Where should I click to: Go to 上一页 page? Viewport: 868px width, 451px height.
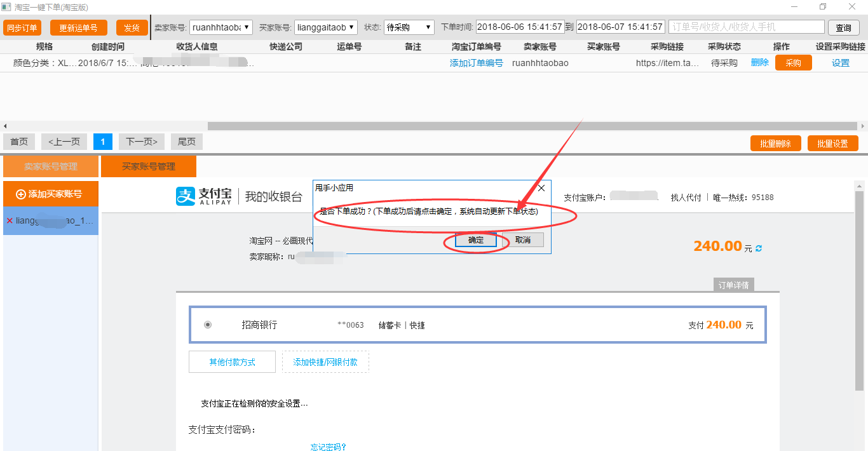[x=64, y=142]
